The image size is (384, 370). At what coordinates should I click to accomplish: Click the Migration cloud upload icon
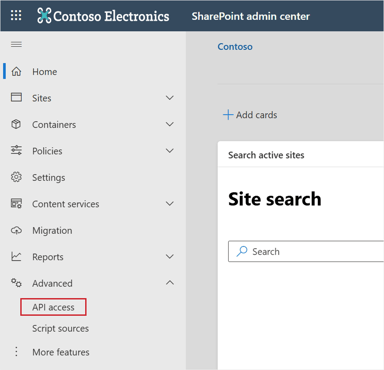pos(16,230)
